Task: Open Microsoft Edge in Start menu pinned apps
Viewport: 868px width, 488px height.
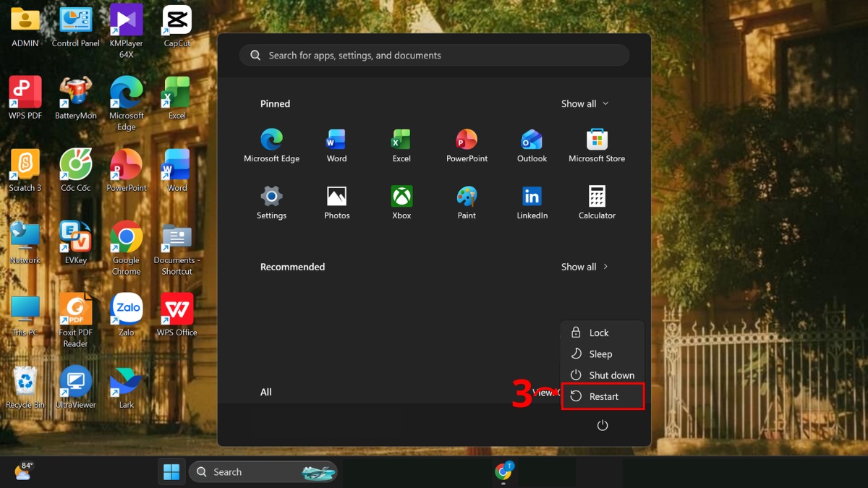Action: pos(271,145)
